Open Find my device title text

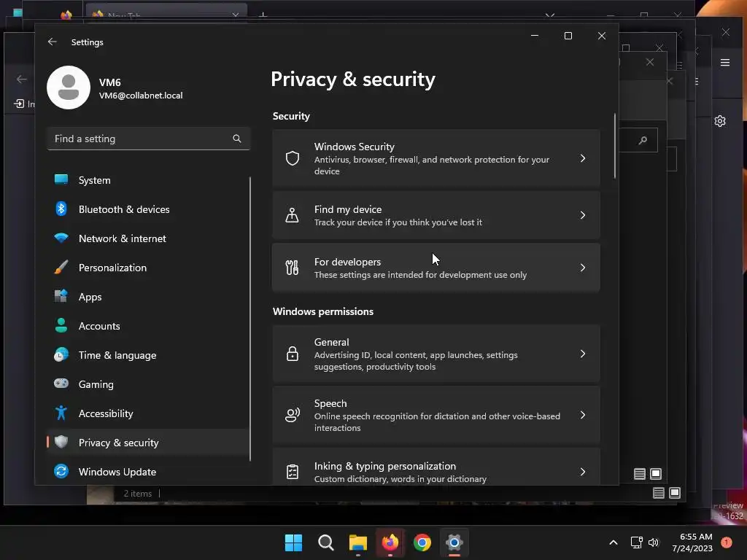point(348,209)
